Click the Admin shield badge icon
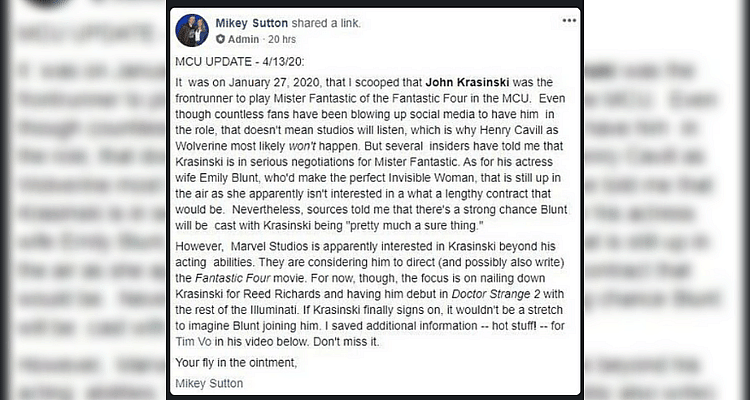This screenshot has height=400, width=750. (221, 39)
